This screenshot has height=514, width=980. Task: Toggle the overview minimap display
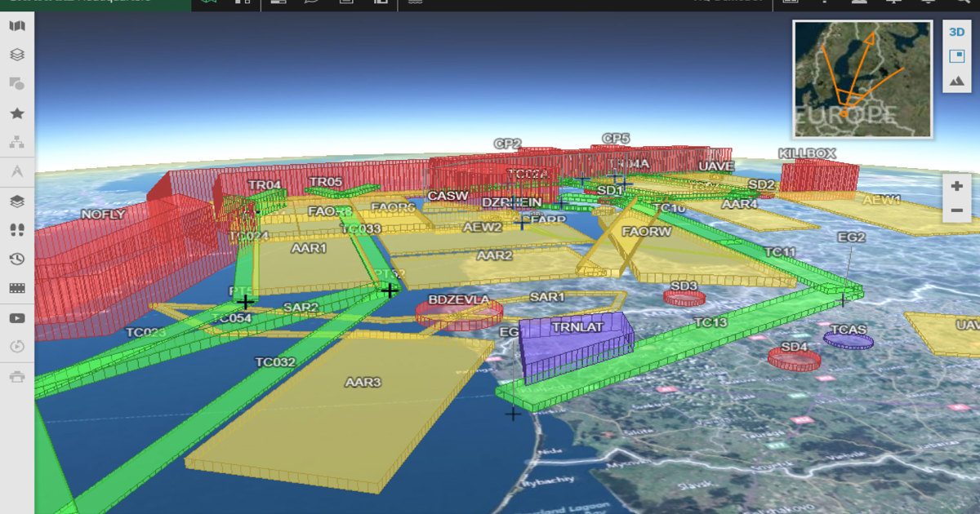(955, 56)
